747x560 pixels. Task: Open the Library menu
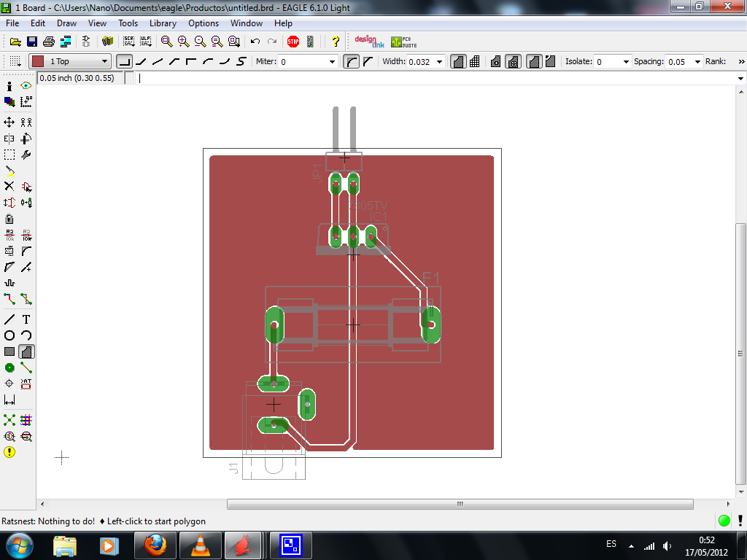(163, 23)
